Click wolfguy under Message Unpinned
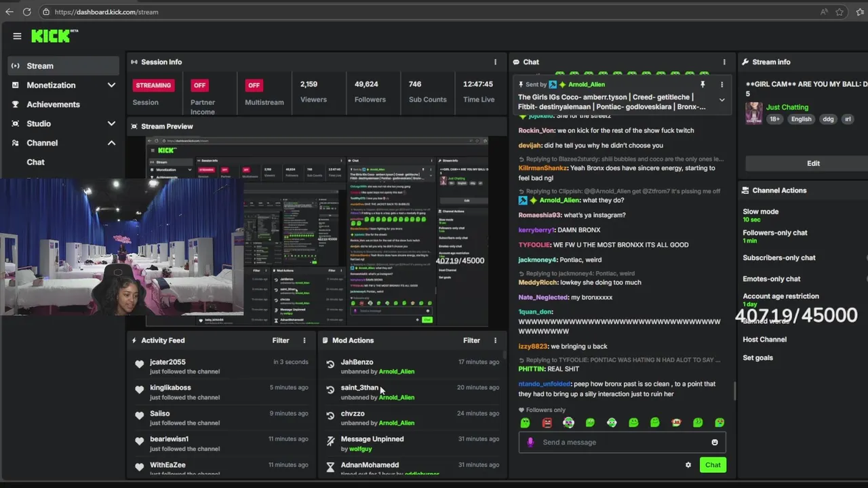This screenshot has width=868, height=488. (361, 449)
